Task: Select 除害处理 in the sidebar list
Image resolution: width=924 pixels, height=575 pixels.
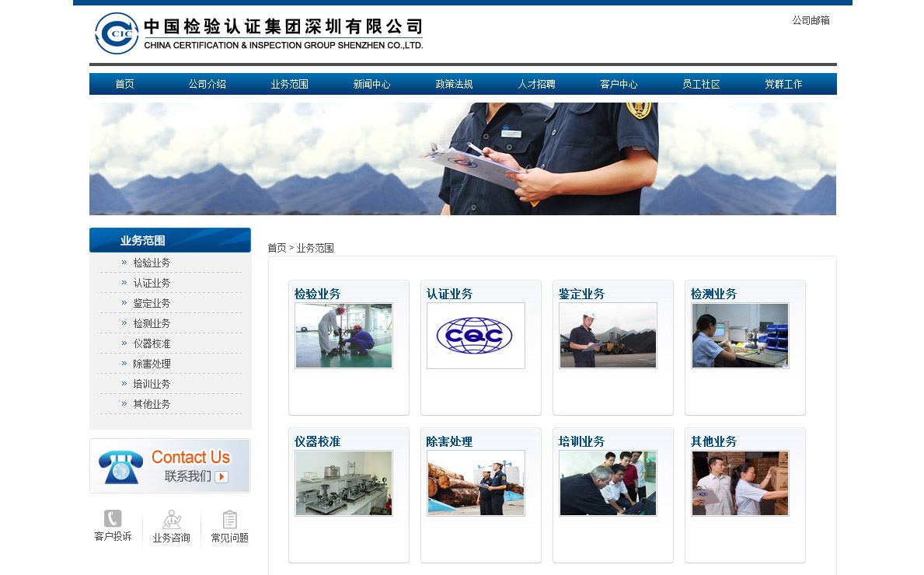Action: coord(152,364)
